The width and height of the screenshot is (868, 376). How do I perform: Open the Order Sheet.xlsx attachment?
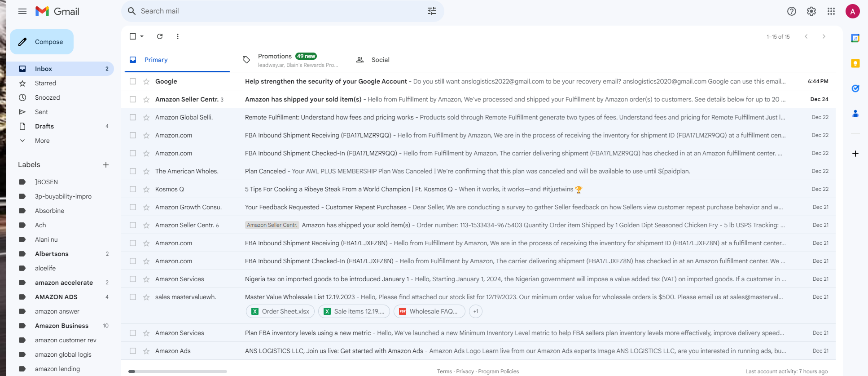(280, 311)
